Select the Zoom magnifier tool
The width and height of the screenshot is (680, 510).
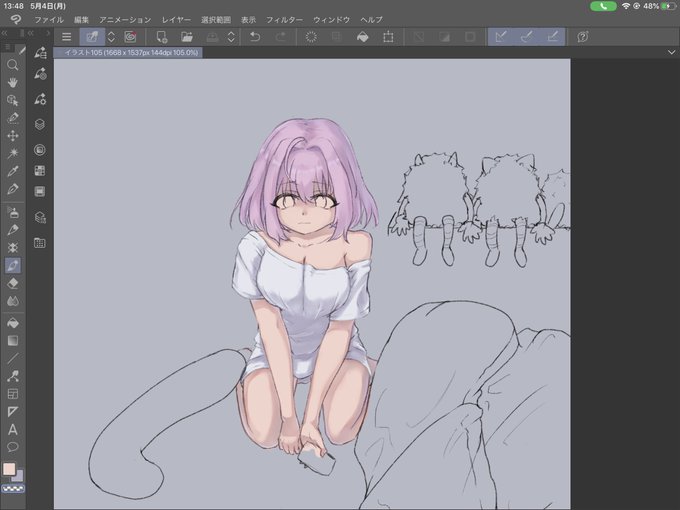coord(13,65)
